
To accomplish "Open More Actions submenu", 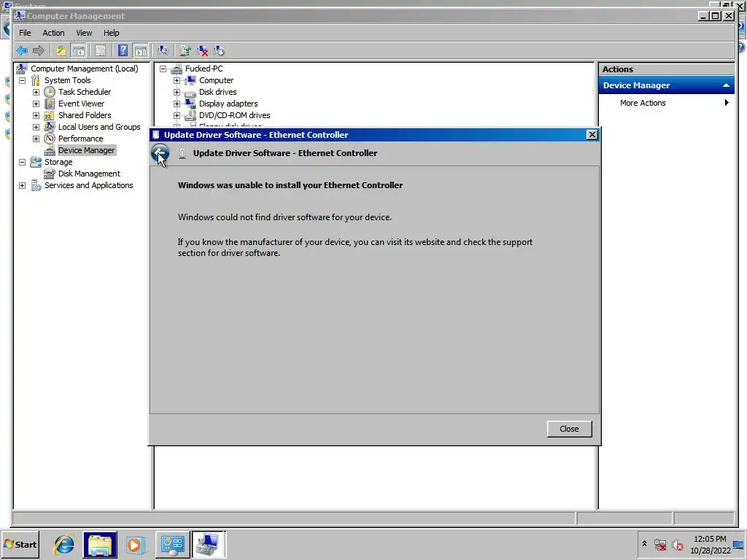I will pyautogui.click(x=667, y=103).
